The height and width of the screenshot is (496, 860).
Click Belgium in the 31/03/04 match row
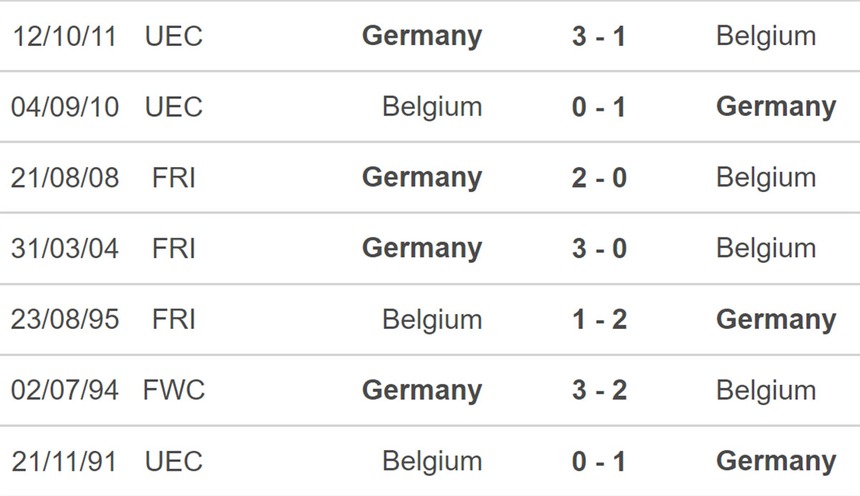click(x=766, y=249)
